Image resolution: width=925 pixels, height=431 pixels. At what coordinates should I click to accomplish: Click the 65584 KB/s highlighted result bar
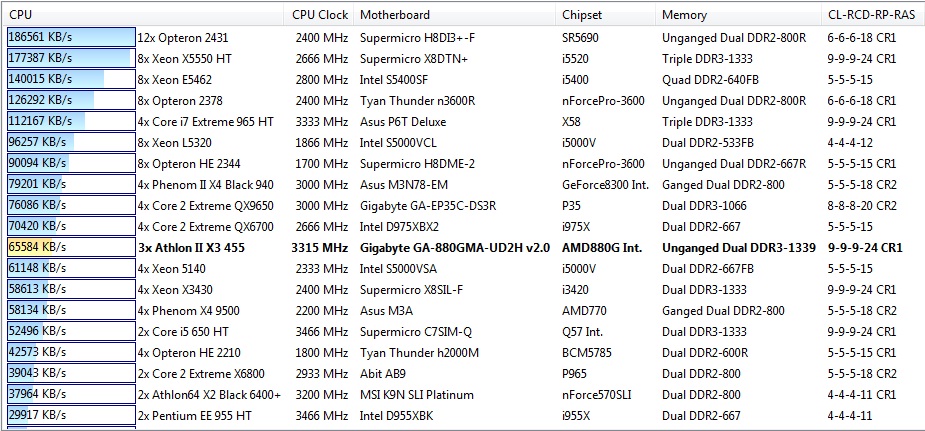[70, 247]
